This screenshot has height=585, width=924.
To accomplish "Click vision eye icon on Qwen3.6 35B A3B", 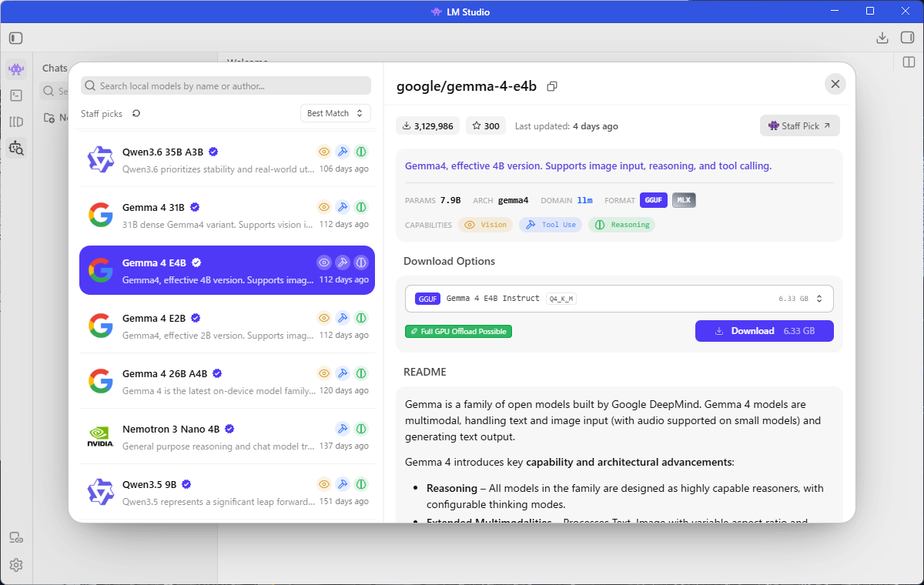I will [324, 152].
